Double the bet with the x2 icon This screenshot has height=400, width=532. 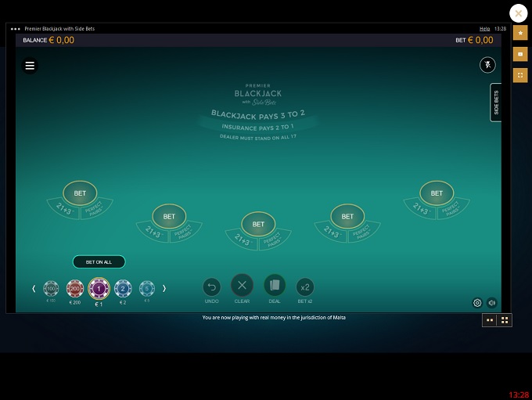pyautogui.click(x=305, y=286)
